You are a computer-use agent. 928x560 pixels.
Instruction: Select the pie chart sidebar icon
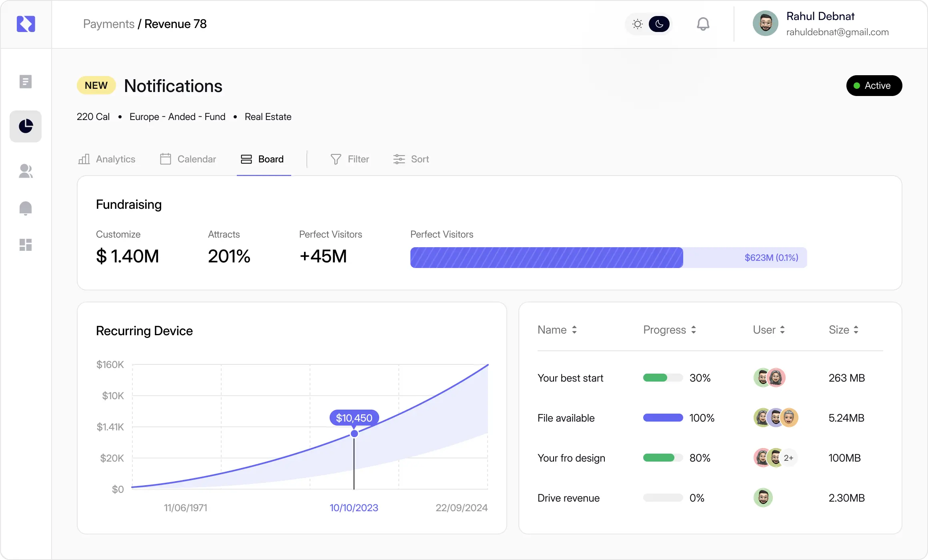26,126
